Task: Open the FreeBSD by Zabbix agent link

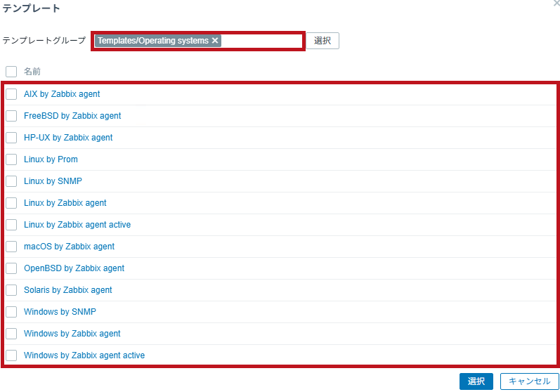Action: pyautogui.click(x=72, y=116)
